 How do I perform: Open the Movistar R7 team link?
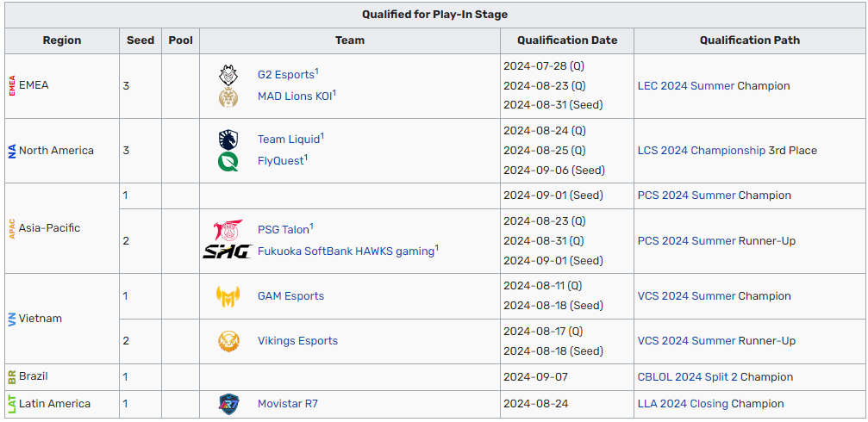288,404
